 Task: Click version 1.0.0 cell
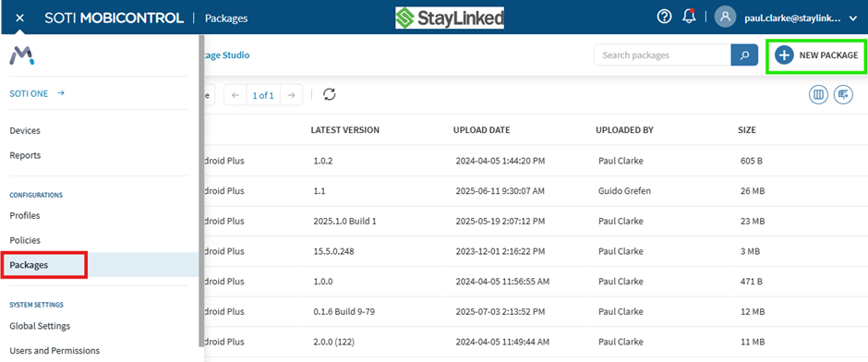click(x=323, y=282)
